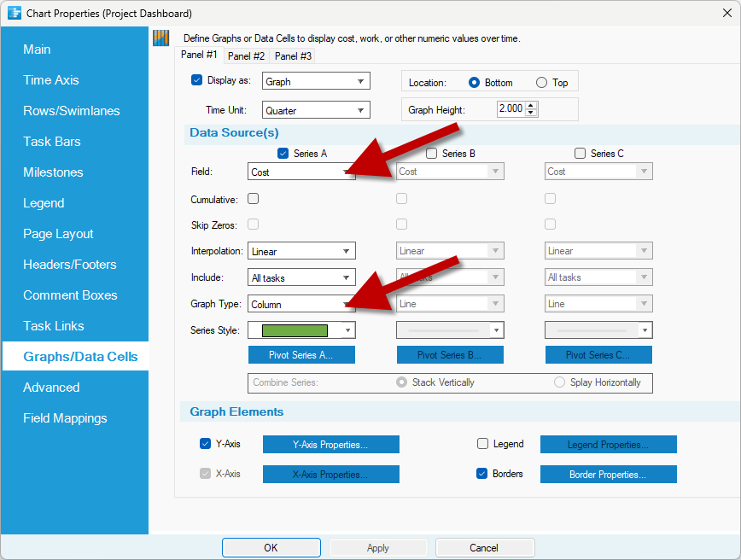Viewport: 741px width, 560px height.
Task: Open the Display as Graph dropdown
Action: (x=316, y=81)
